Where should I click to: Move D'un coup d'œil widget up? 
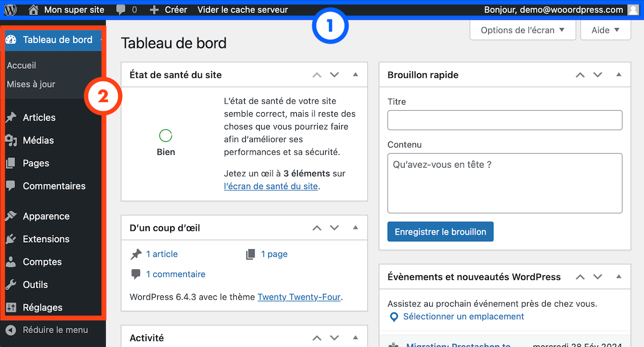tap(317, 228)
